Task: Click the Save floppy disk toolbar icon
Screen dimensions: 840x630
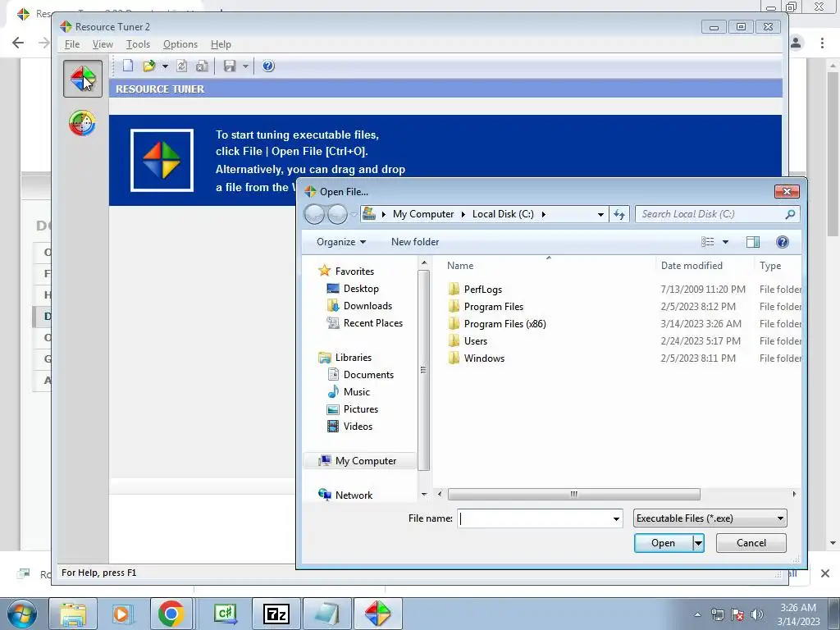Action: [230, 66]
